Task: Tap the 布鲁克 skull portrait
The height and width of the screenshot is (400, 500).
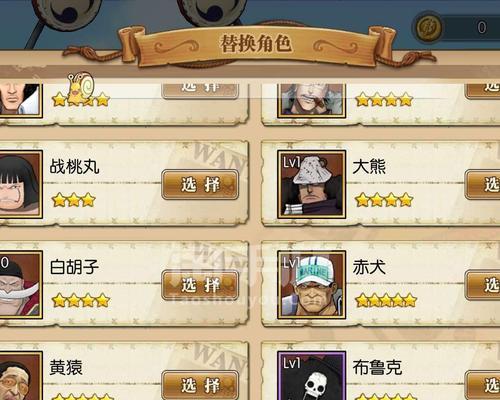Action: coord(311,376)
